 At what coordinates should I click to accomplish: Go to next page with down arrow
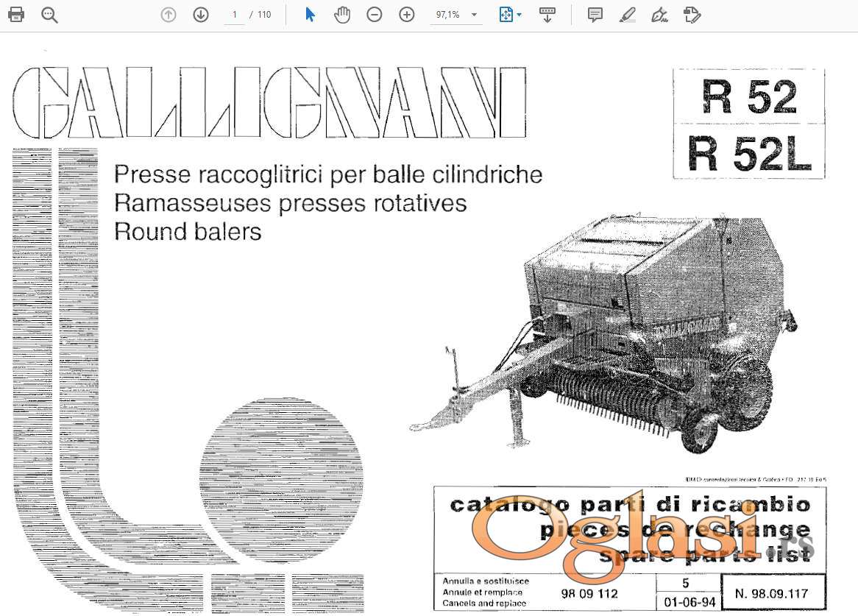201,15
